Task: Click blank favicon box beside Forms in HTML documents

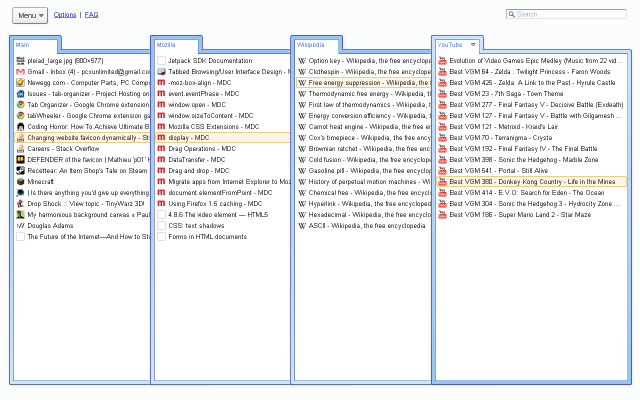Action: tap(162, 237)
